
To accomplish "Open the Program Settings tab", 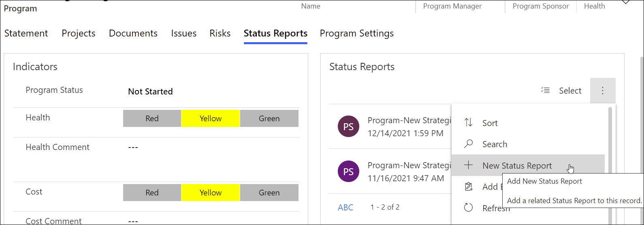I will (x=356, y=33).
